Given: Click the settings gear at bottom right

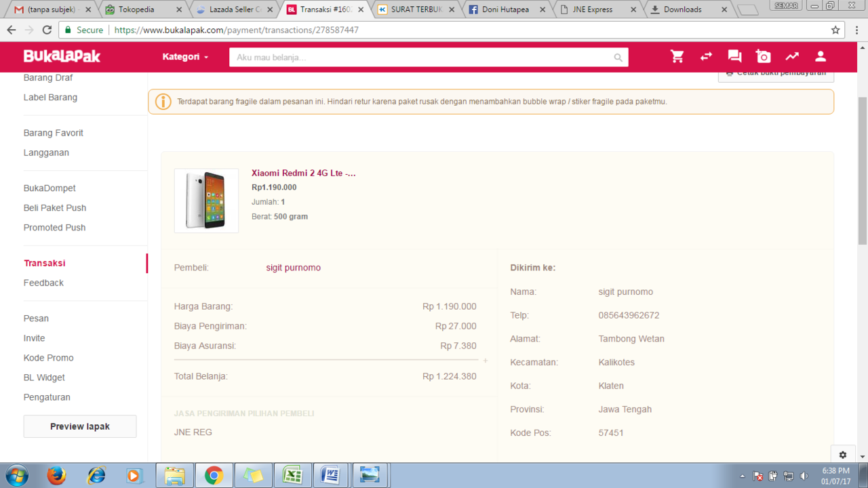Looking at the screenshot, I should [x=842, y=455].
